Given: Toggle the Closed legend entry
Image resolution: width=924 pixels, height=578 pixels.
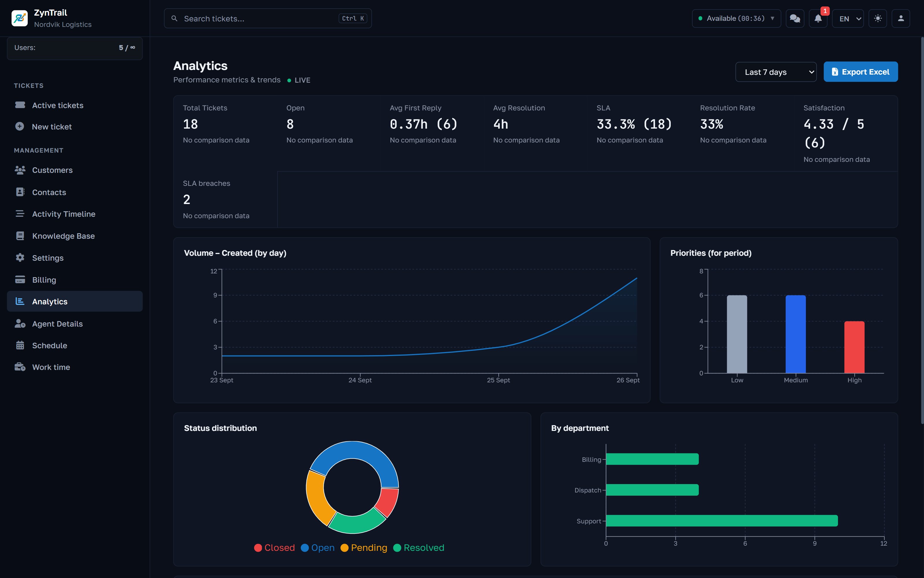Looking at the screenshot, I should pos(275,547).
